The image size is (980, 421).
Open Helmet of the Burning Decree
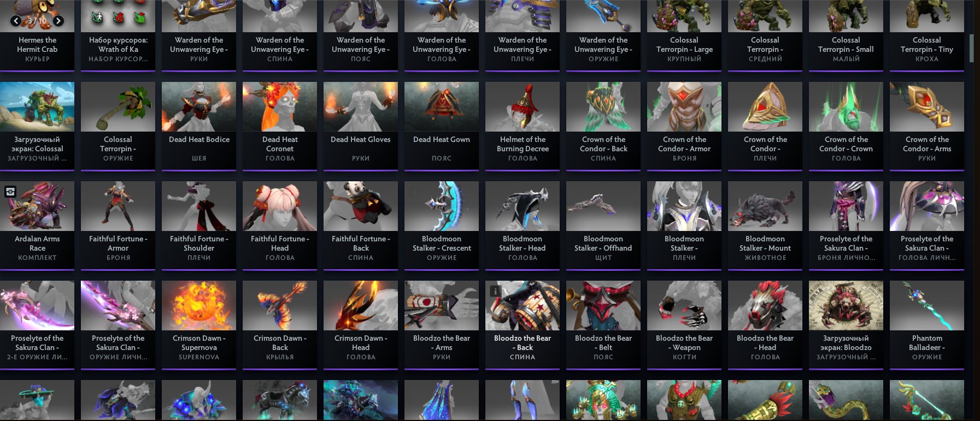coord(523,126)
